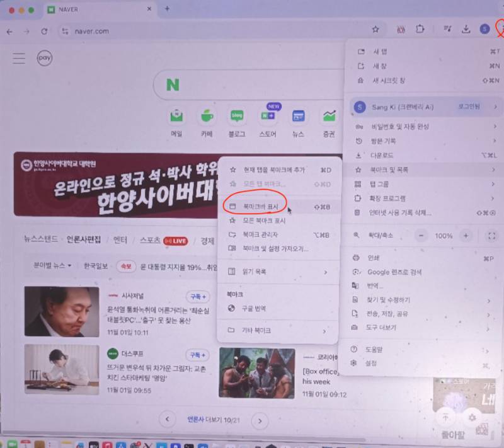Open the Naver News (뉴스) icon
Viewport: 504px width, 448px height.
pyautogui.click(x=298, y=117)
